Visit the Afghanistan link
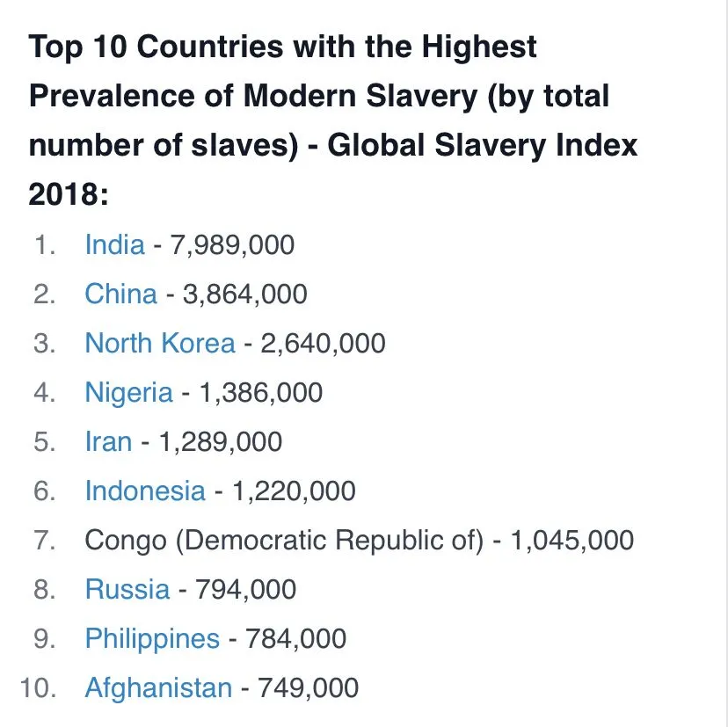Image resolution: width=728 pixels, height=727 pixels. [158, 687]
